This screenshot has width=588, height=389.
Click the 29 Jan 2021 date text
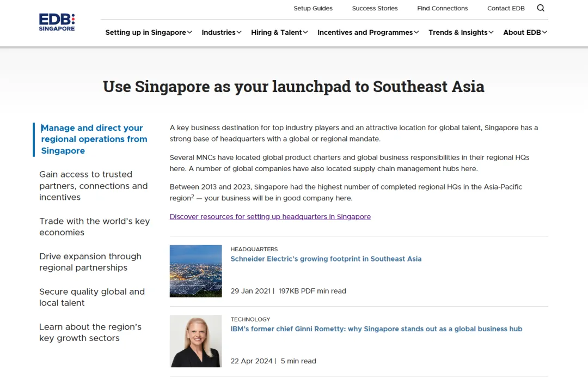point(250,291)
